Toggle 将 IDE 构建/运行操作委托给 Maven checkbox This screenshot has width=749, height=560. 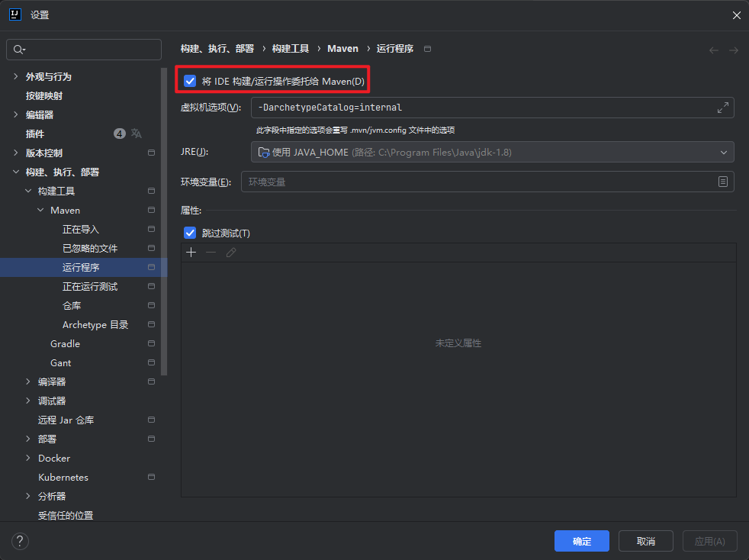point(190,81)
